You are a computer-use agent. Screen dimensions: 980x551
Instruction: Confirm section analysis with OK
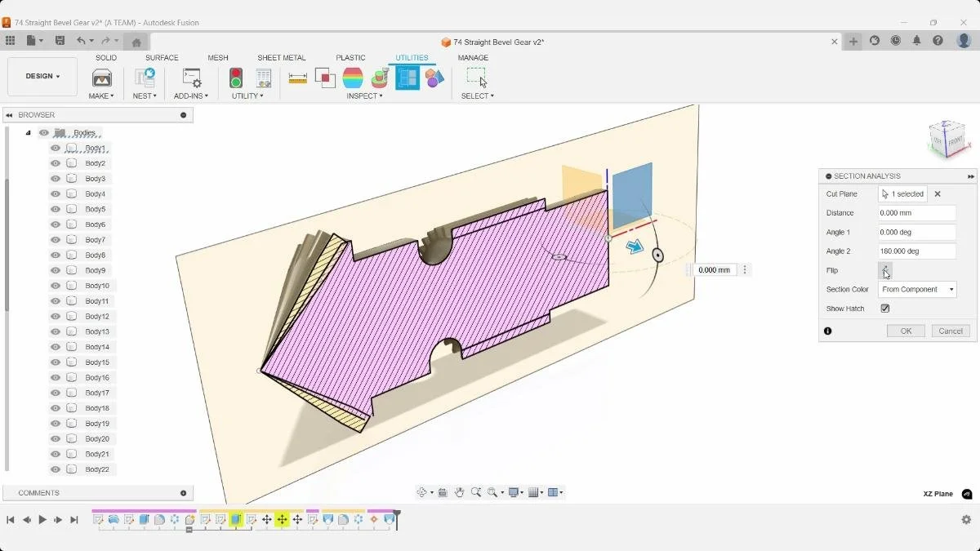(x=906, y=331)
